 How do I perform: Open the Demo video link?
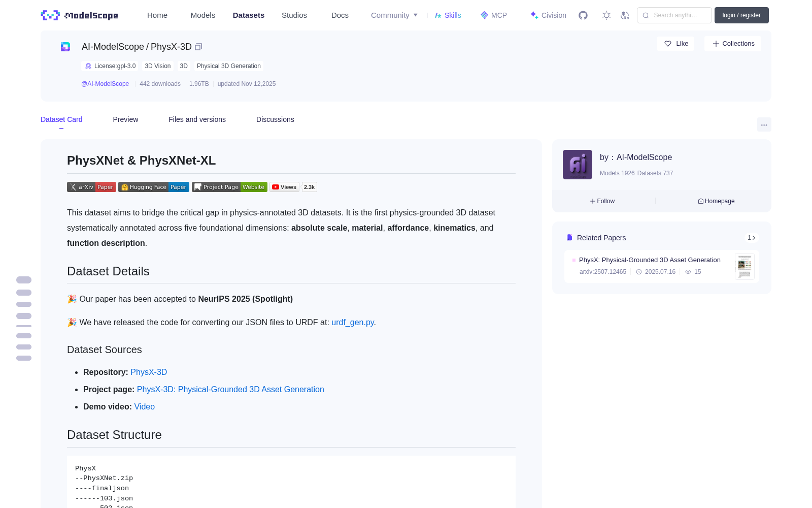[145, 406]
